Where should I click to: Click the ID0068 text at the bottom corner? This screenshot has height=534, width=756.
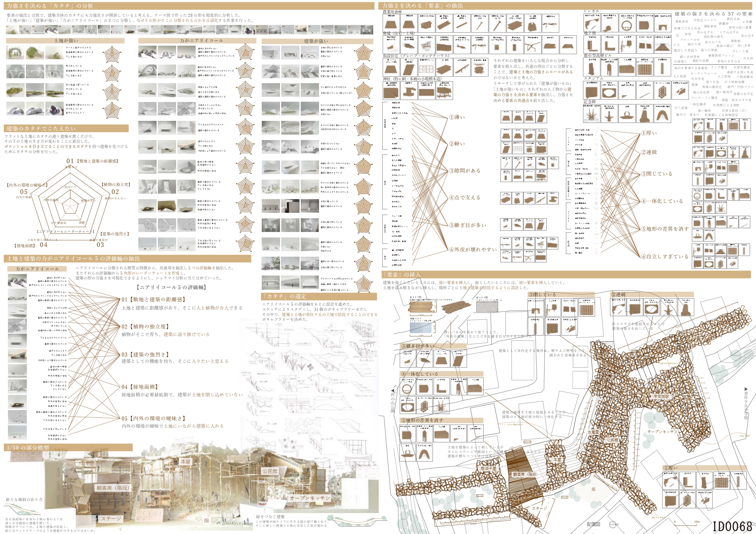pyautogui.click(x=733, y=526)
